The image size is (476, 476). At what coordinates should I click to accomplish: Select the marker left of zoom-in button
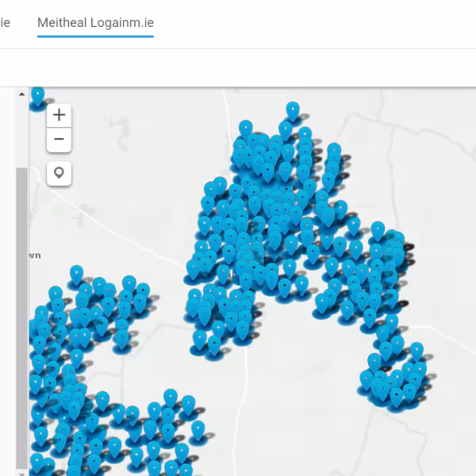[x=37, y=96]
